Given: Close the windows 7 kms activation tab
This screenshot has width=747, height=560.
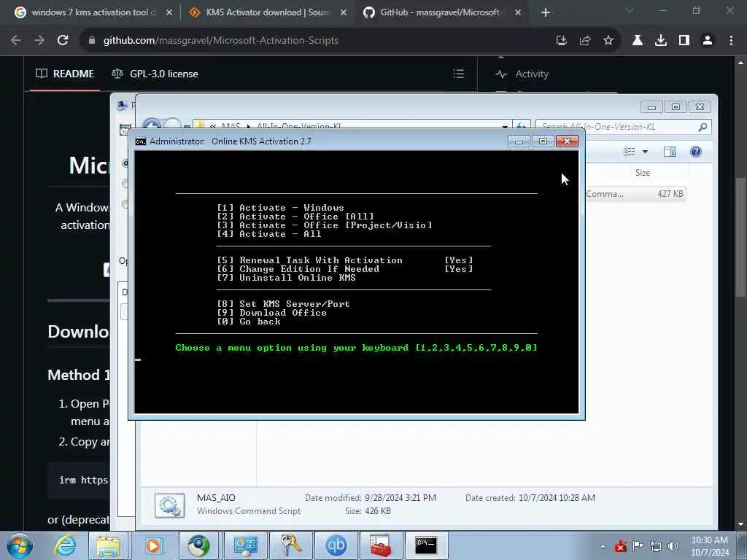Looking at the screenshot, I should pos(169,12).
